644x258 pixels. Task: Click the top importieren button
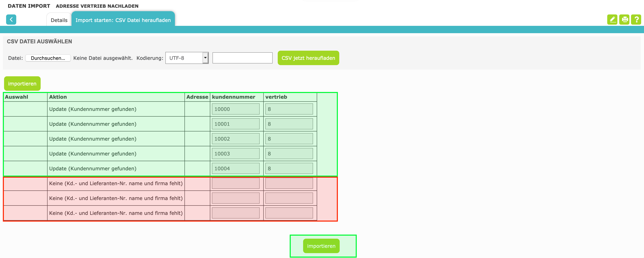22,84
